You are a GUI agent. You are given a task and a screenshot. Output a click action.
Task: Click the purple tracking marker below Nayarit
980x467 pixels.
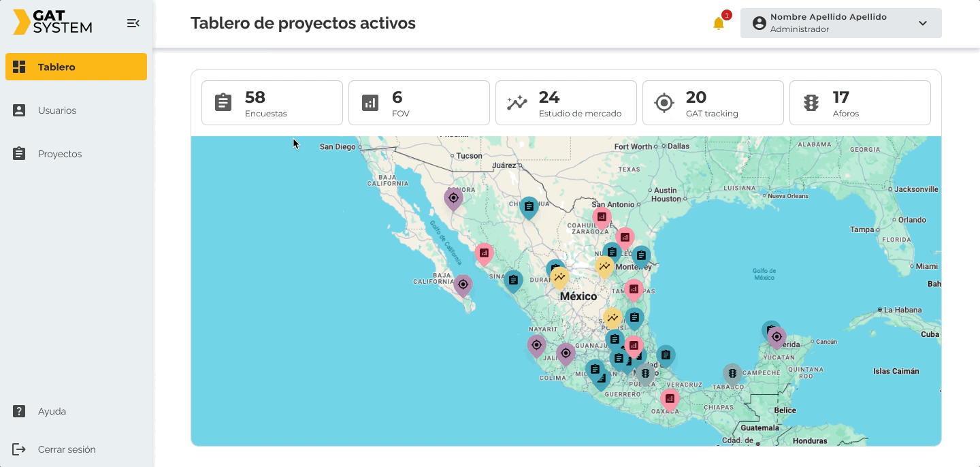[536, 345]
